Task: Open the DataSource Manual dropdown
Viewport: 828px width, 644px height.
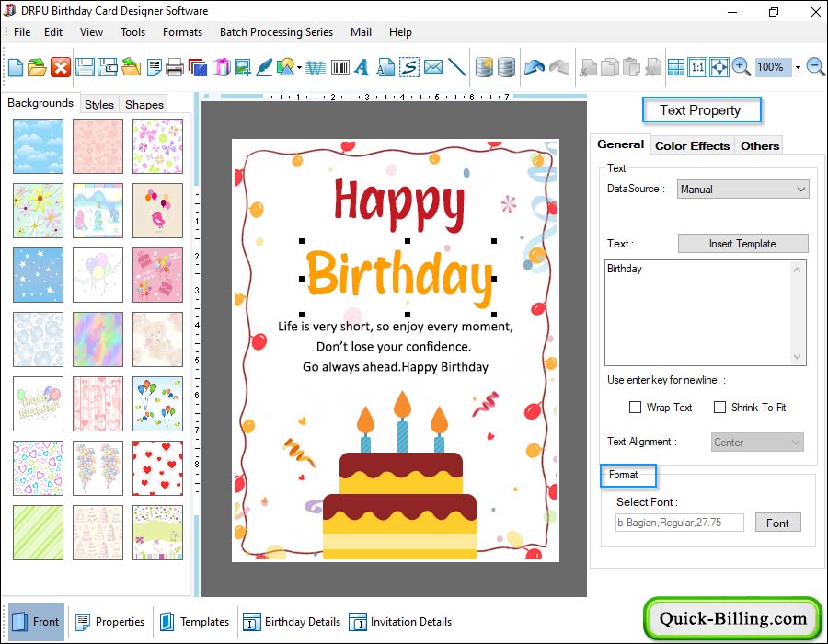Action: (743, 189)
